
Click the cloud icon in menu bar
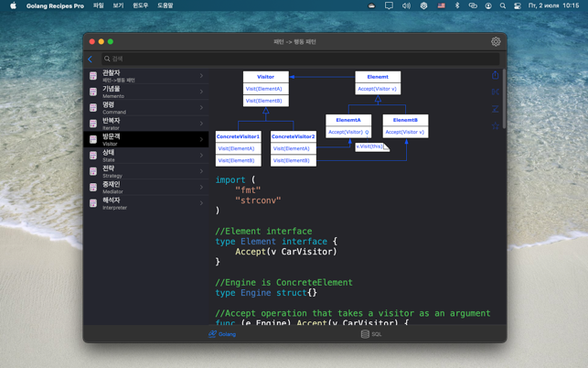[371, 5]
